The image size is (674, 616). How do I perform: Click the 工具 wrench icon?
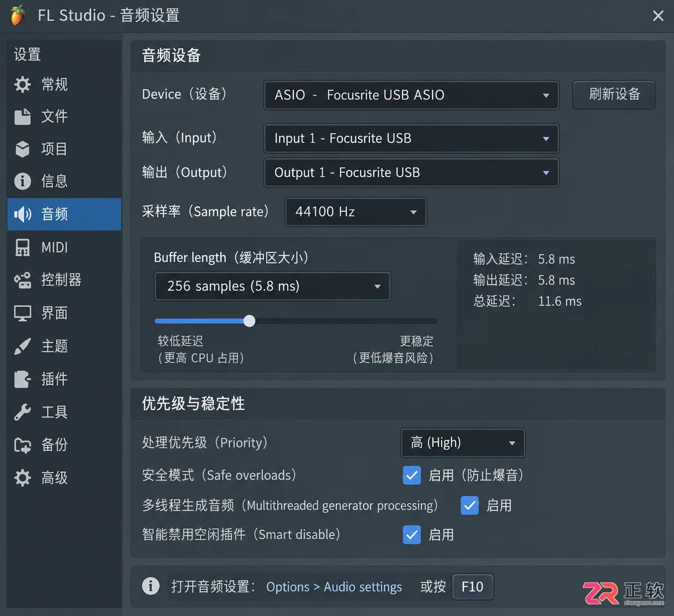click(23, 412)
